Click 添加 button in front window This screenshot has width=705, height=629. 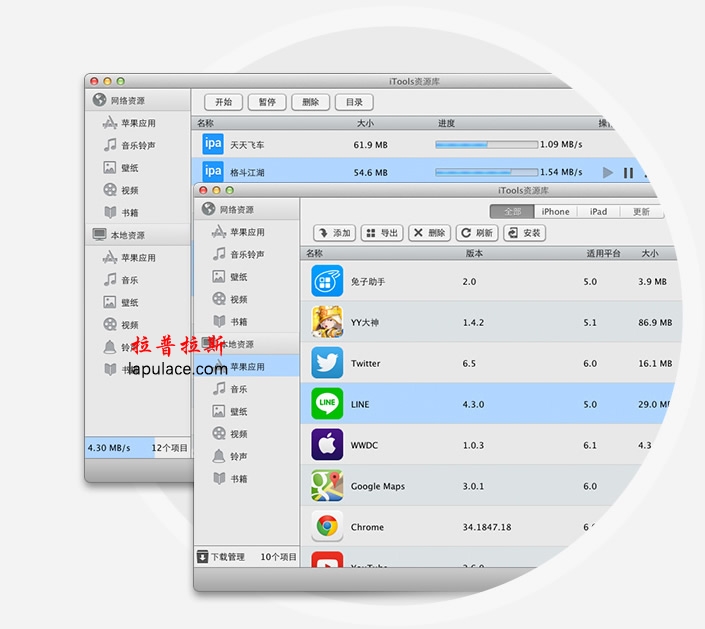click(335, 233)
